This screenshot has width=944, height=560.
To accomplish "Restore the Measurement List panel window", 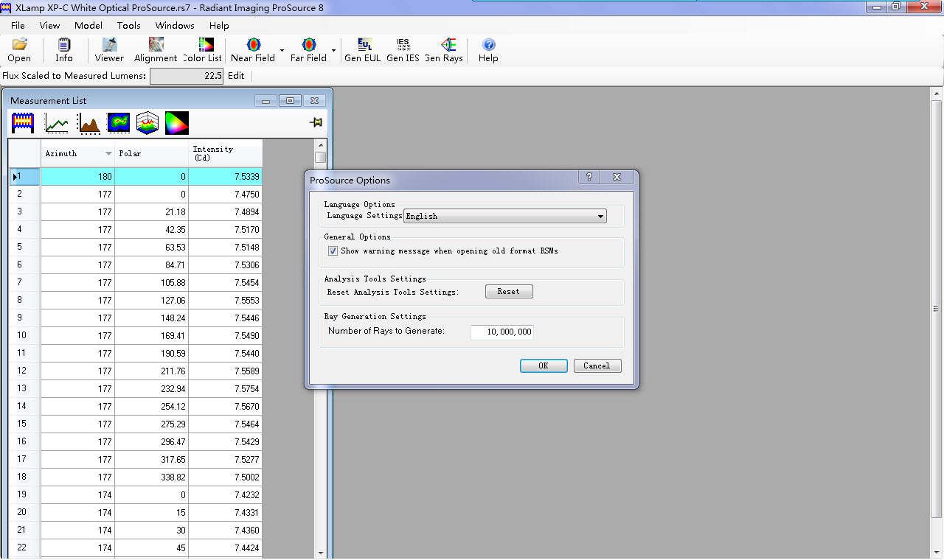I will click(290, 101).
